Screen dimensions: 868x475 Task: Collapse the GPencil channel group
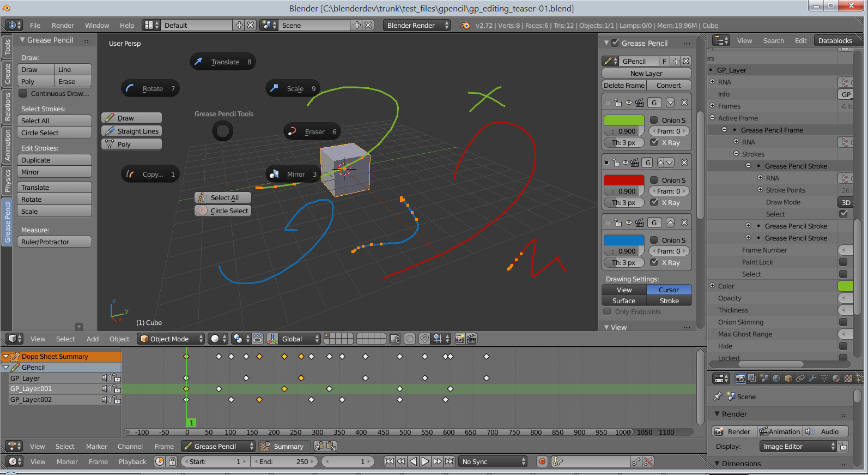click(6, 367)
